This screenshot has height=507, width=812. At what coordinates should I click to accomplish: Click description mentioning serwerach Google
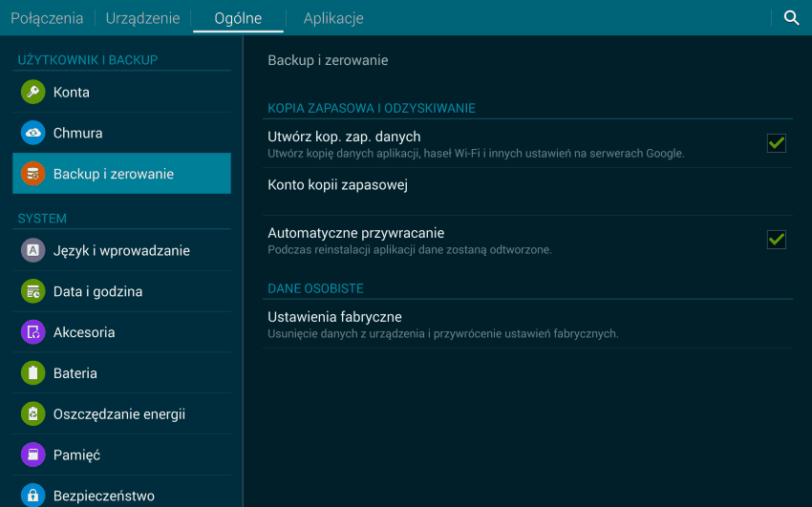[476, 154]
